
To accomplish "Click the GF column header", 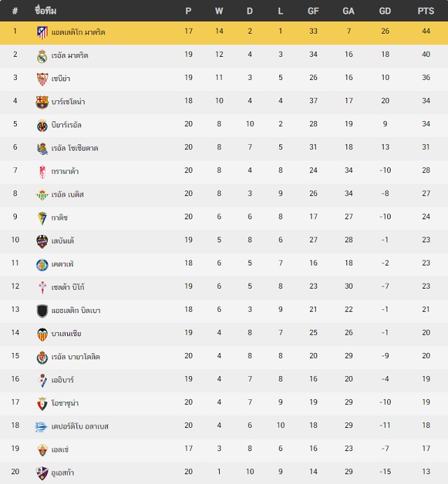I will 313,11.
